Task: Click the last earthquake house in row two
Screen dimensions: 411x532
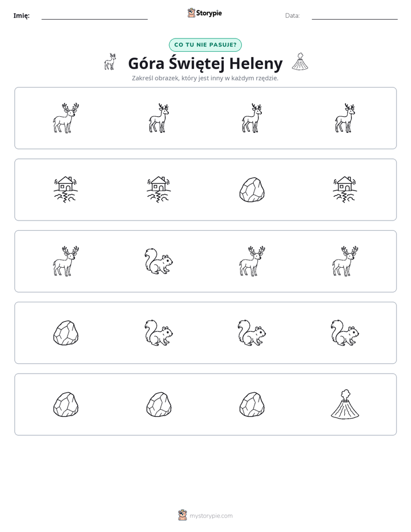Action: (x=345, y=189)
